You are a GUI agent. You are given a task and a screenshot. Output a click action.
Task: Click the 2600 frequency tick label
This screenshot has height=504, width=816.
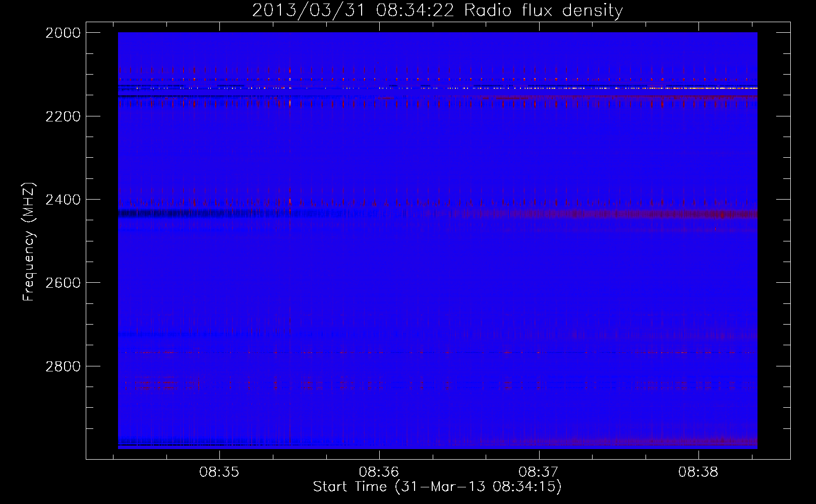(63, 283)
